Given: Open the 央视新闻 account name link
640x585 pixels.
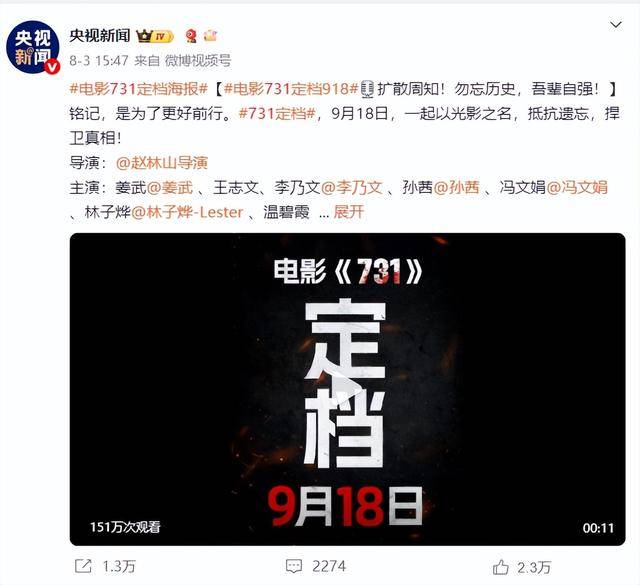Looking at the screenshot, I should click(100, 36).
